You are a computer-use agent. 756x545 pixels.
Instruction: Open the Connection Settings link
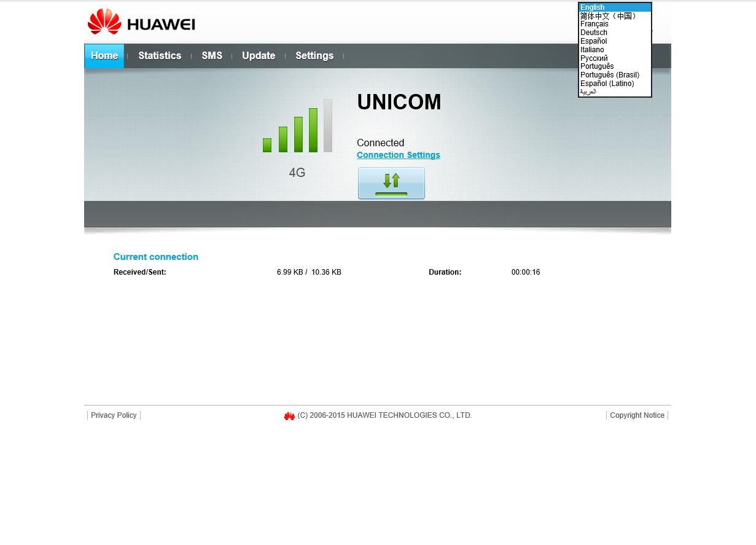pyautogui.click(x=399, y=155)
